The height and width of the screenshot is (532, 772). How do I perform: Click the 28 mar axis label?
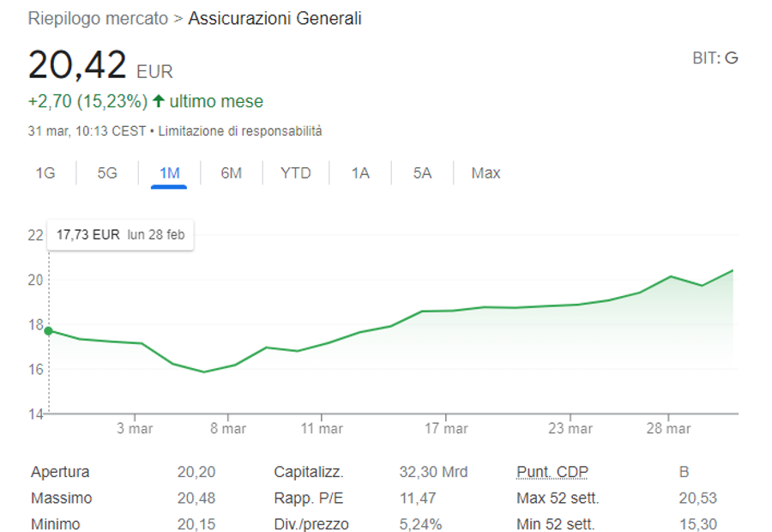click(668, 428)
